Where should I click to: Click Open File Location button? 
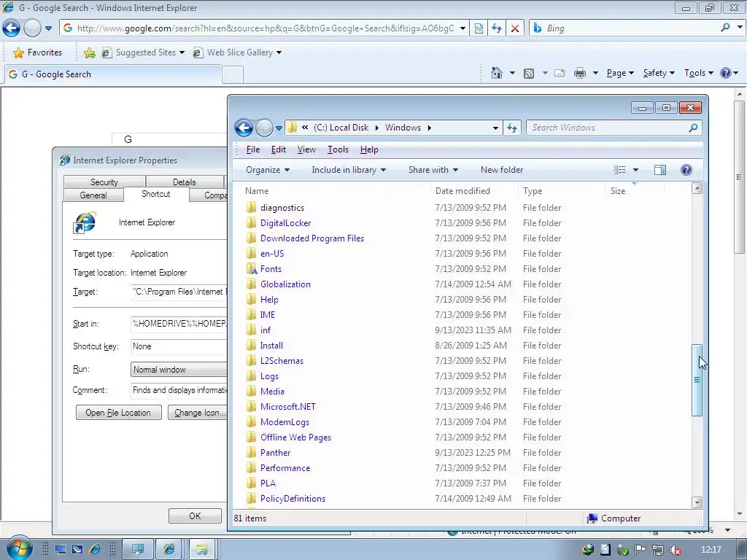pos(119,413)
